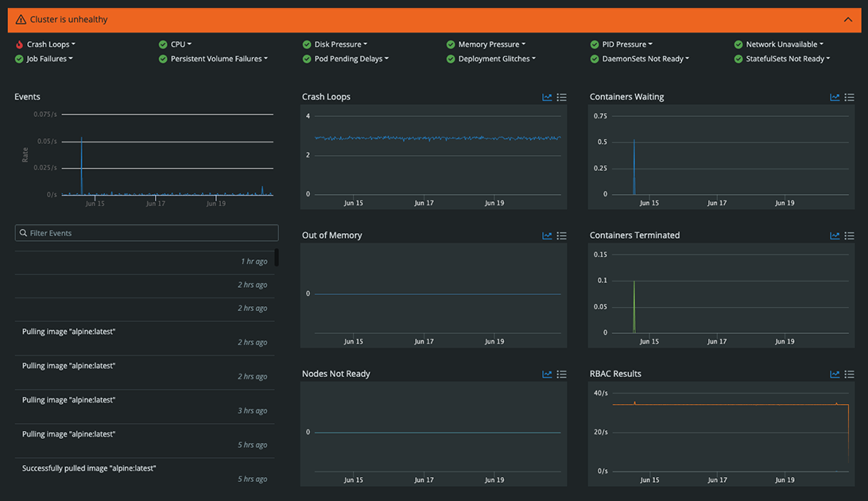Select the StatefulSets Not Ready item
Screen dimensions: 868x501
pyautogui.click(x=784, y=58)
